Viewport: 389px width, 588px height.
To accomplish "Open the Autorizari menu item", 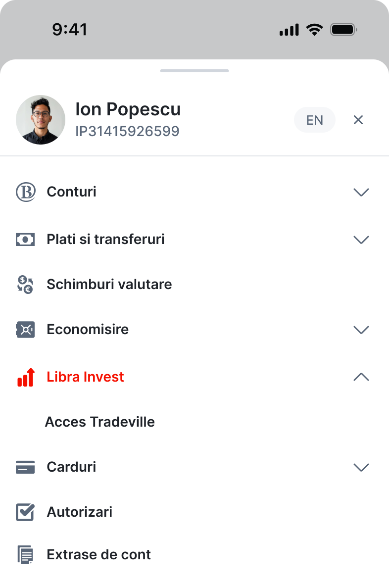I will (x=80, y=512).
